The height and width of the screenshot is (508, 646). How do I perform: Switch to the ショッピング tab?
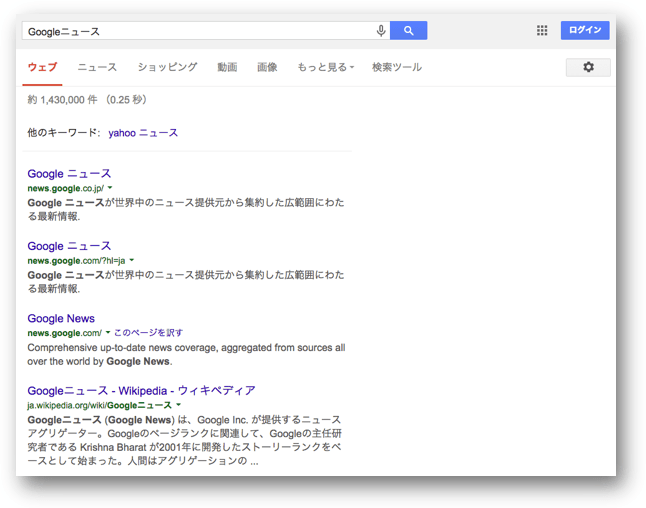coord(167,67)
